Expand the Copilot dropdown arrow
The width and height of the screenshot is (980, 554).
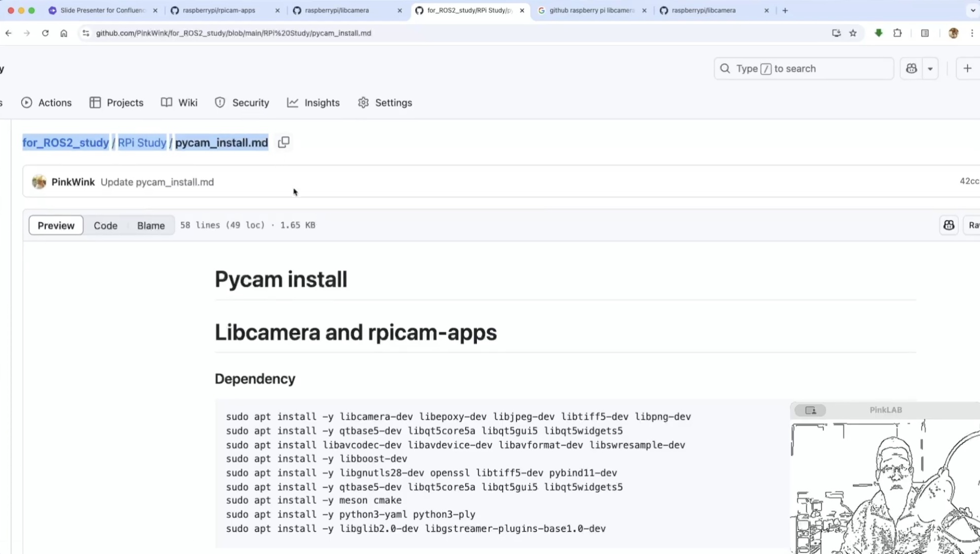pyautogui.click(x=930, y=68)
